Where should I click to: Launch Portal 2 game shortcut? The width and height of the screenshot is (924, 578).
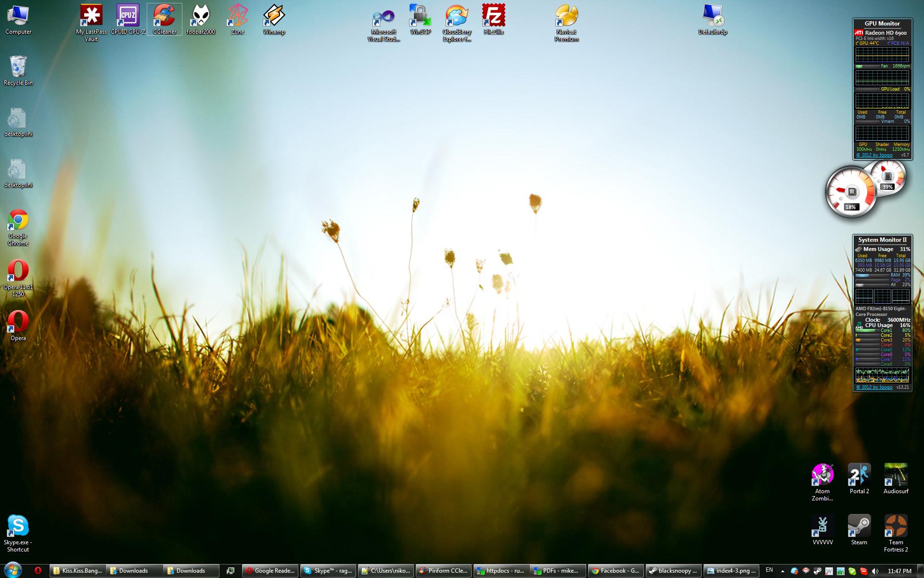click(x=859, y=475)
